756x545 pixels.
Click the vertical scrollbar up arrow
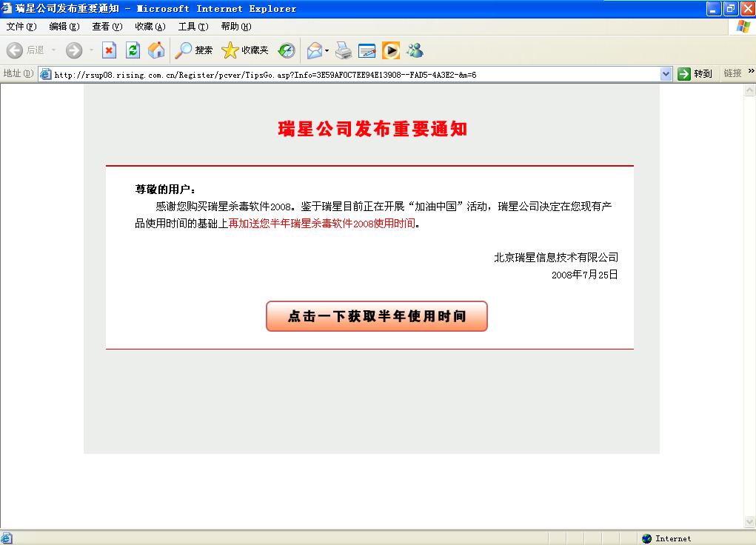[750, 90]
